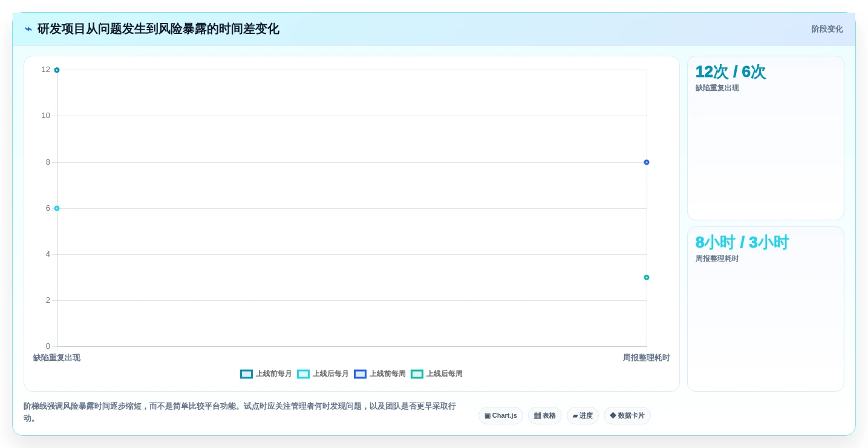Click the 周报整理耗时 card caption

pyautogui.click(x=717, y=259)
